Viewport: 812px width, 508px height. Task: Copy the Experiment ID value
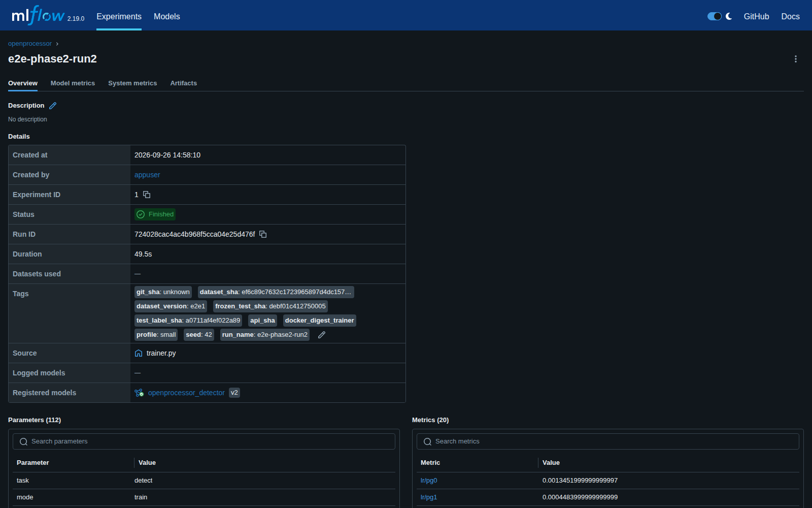147,195
